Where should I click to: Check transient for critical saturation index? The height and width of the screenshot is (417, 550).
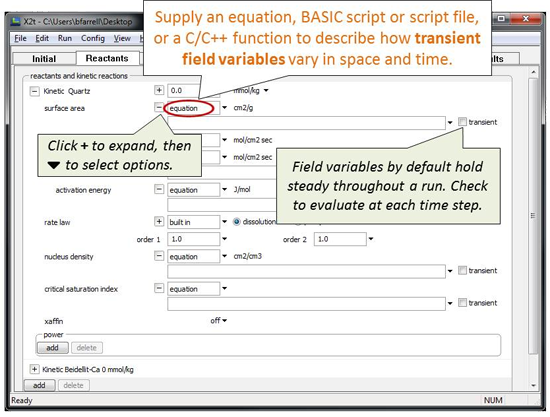coord(462,303)
